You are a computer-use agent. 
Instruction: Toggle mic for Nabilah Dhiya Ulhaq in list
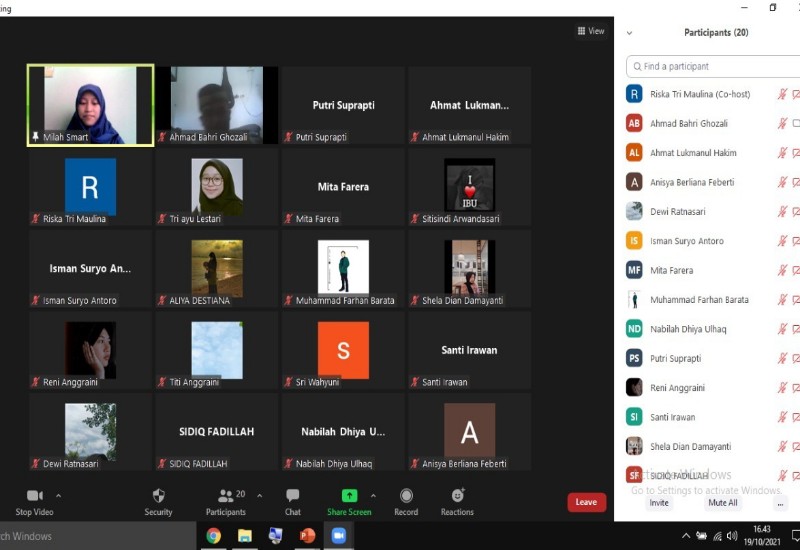click(x=782, y=329)
